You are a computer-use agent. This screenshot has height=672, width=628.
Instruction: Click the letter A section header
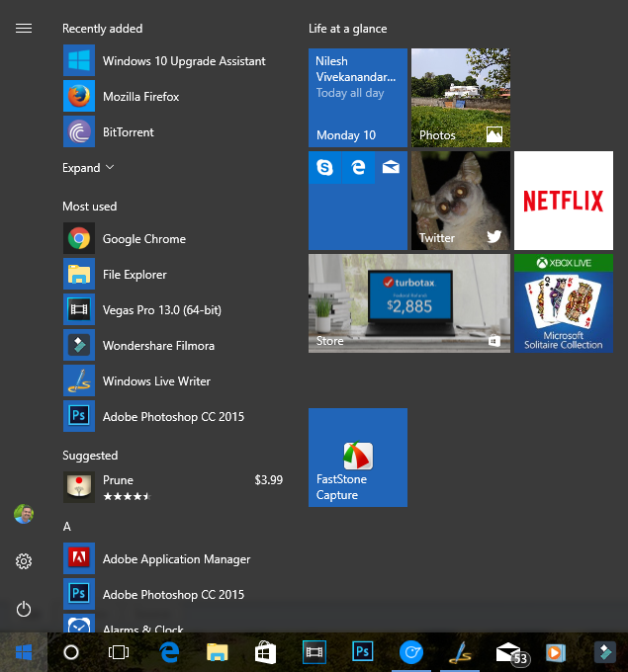tap(67, 527)
